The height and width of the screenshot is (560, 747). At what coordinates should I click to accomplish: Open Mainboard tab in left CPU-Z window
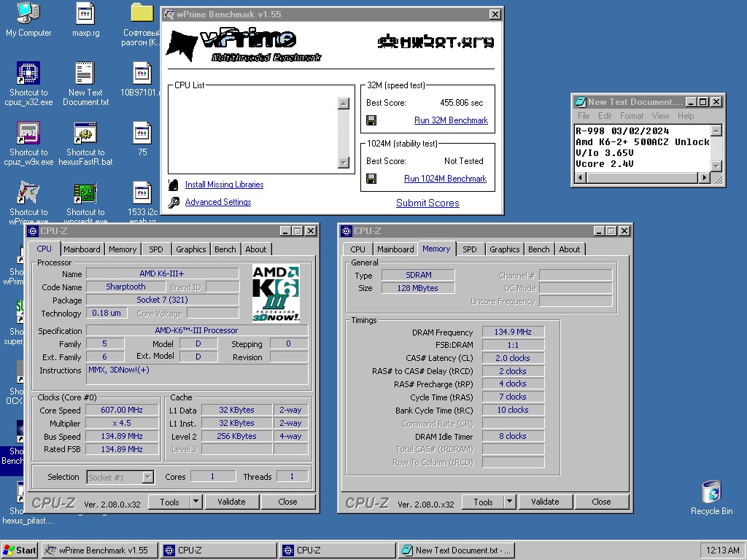(82, 249)
